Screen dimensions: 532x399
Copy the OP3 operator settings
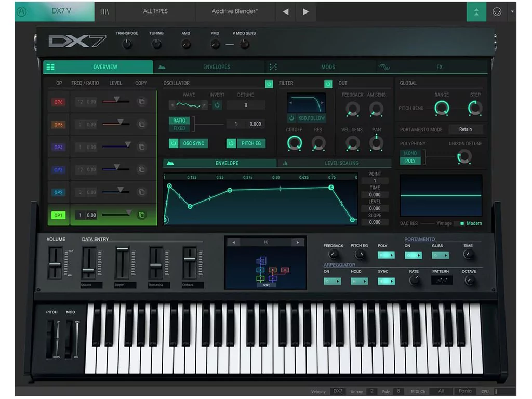click(142, 169)
